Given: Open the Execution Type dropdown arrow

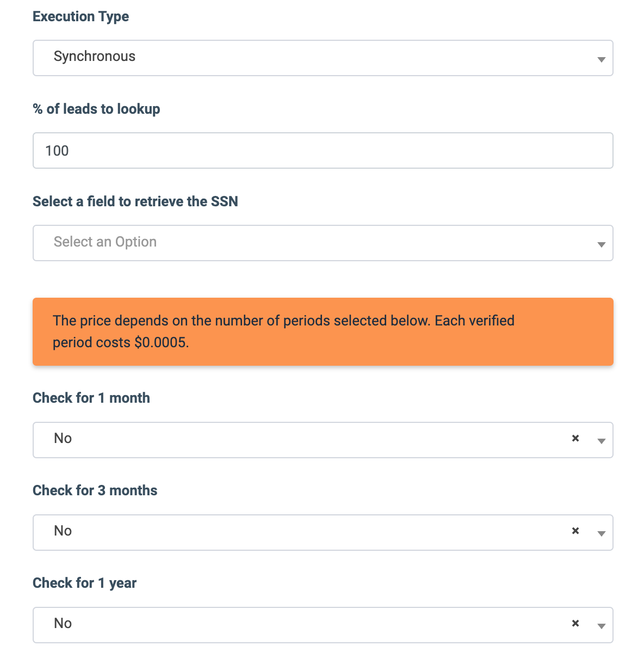Looking at the screenshot, I should (601, 59).
